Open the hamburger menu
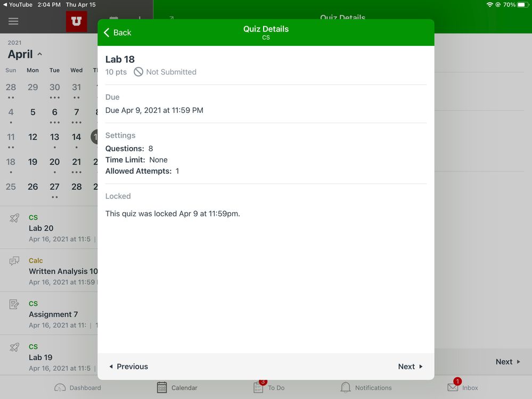 point(13,21)
